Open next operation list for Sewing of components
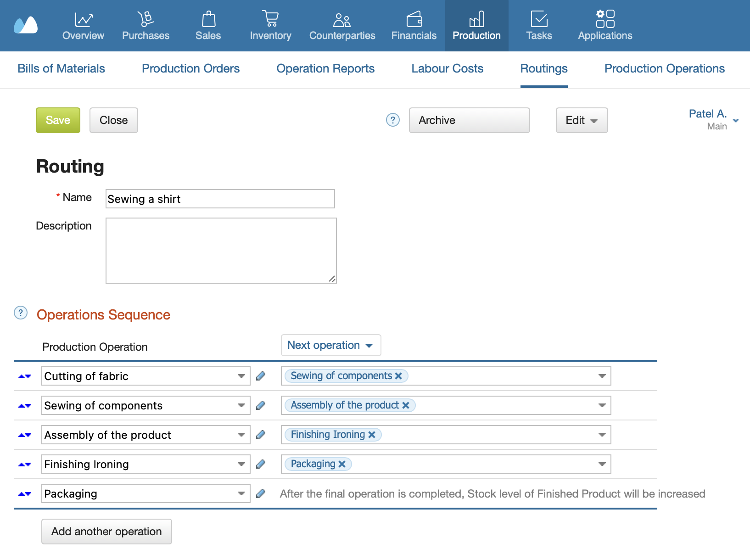The height and width of the screenshot is (560, 750). pos(602,405)
